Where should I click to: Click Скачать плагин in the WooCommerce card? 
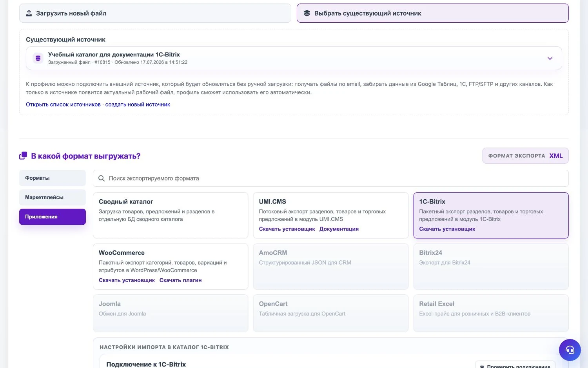[180, 280]
